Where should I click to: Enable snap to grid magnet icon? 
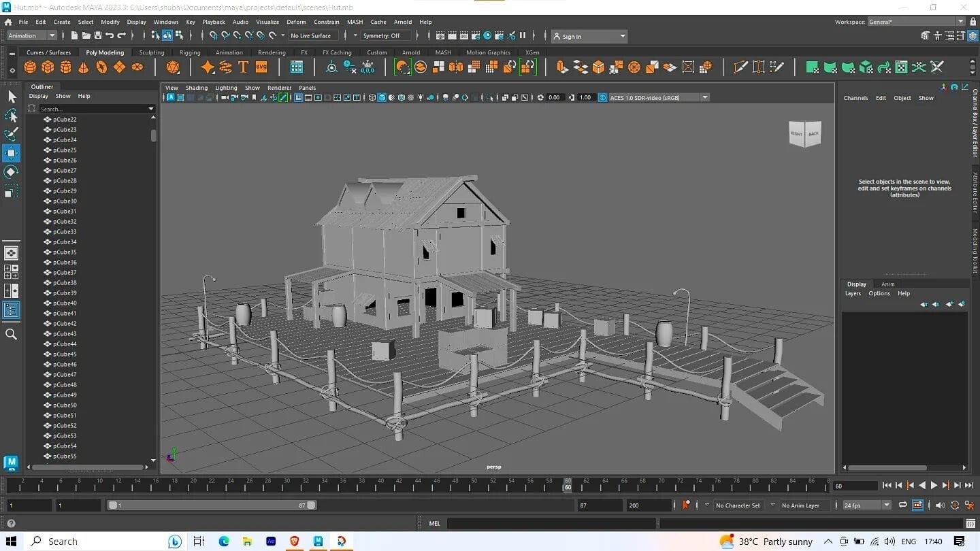pos(212,35)
